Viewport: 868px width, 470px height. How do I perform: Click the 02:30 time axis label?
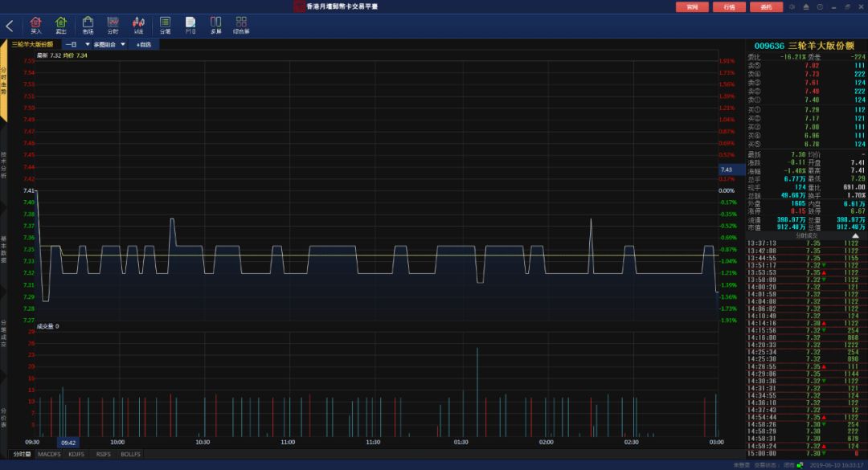coord(631,442)
